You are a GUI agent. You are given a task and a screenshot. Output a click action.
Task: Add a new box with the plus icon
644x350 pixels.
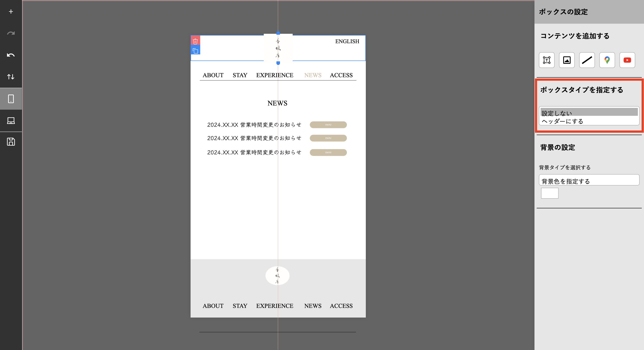tap(11, 12)
